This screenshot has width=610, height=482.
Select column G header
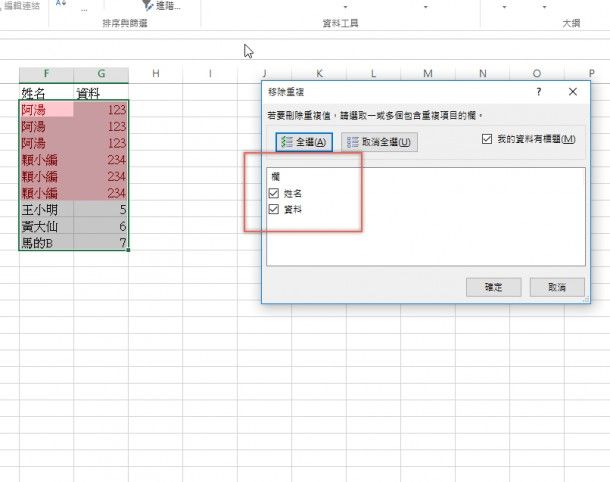pyautogui.click(x=101, y=74)
